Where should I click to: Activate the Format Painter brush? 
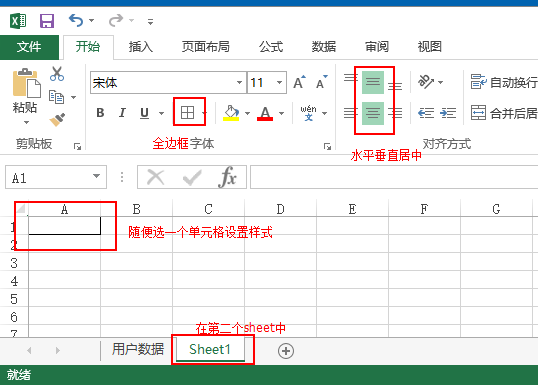coord(57,120)
